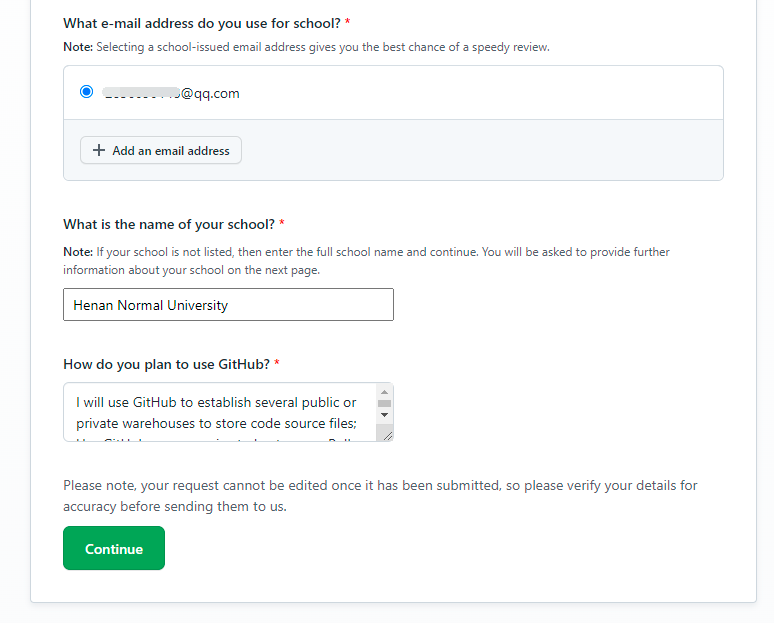This screenshot has height=623, width=774.
Task: Click the red asterisk after GitHub plan question
Action: tap(277, 364)
